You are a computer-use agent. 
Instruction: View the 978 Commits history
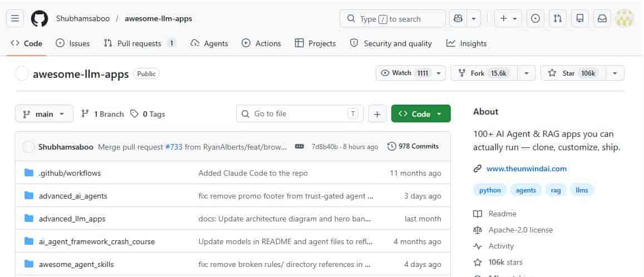[413, 146]
